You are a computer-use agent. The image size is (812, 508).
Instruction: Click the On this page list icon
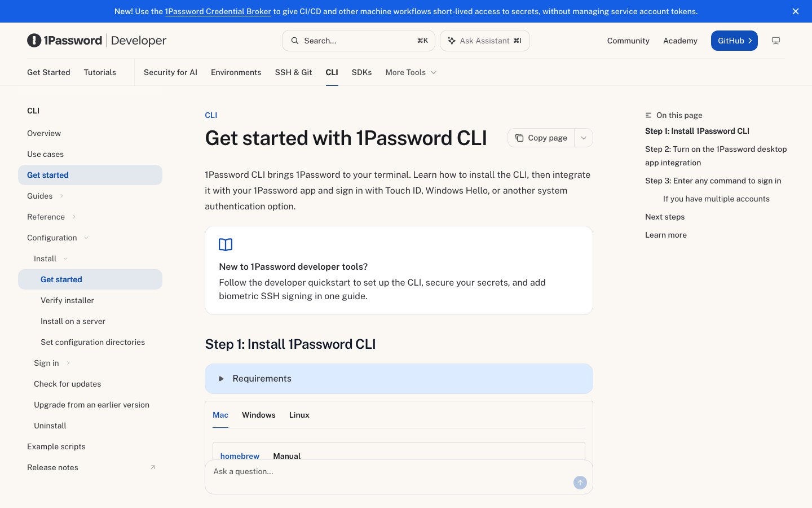pyautogui.click(x=648, y=115)
